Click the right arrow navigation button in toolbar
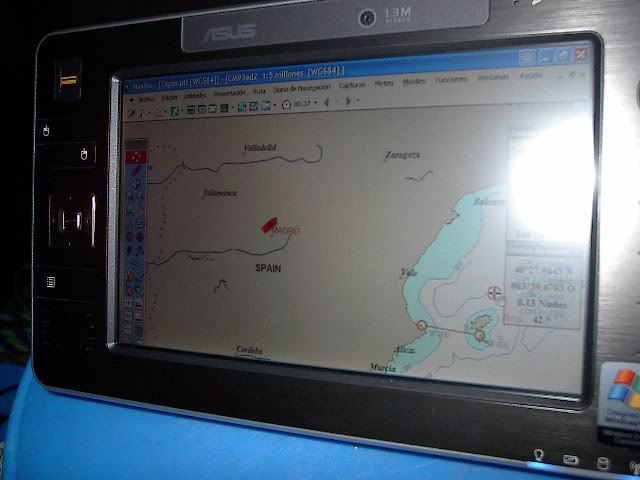This screenshot has width=640, height=480. 347,101
